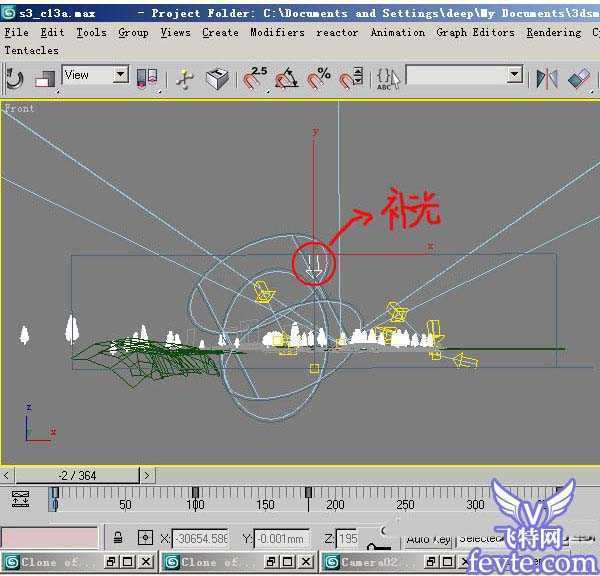This screenshot has width=600, height=576.
Task: Toggle the 2.5D Snaps icon
Action: click(x=255, y=78)
